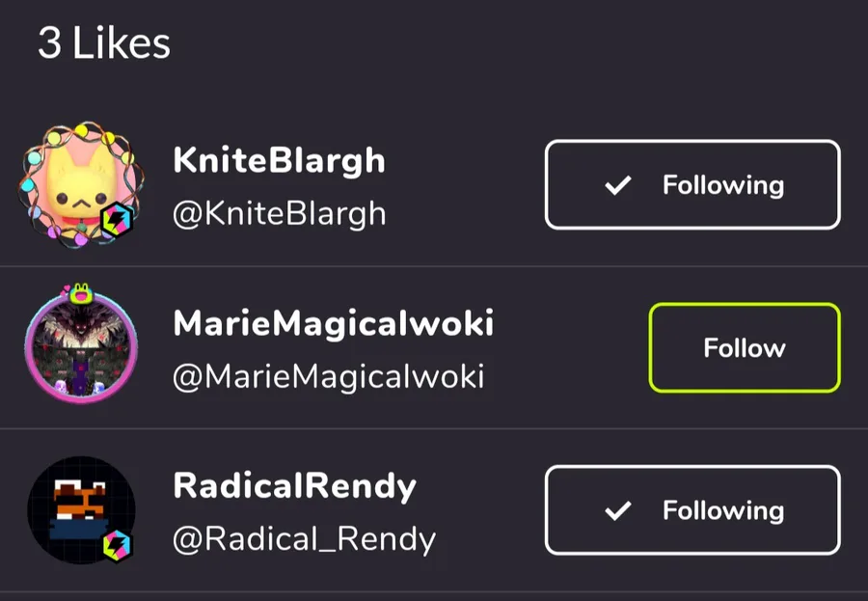Viewport: 868px width, 601px height.
Task: Click the checkmark in KniteBlargh's Following button
Action: (618, 185)
